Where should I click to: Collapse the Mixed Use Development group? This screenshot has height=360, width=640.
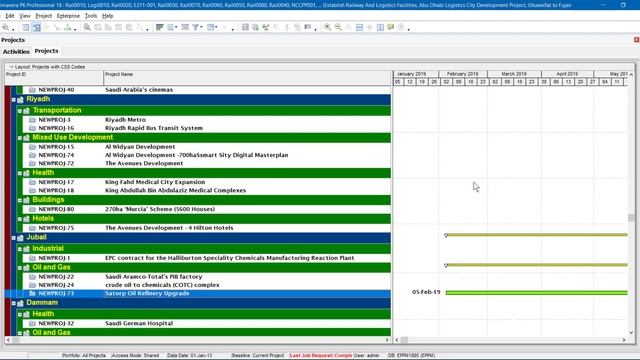[x=20, y=138]
